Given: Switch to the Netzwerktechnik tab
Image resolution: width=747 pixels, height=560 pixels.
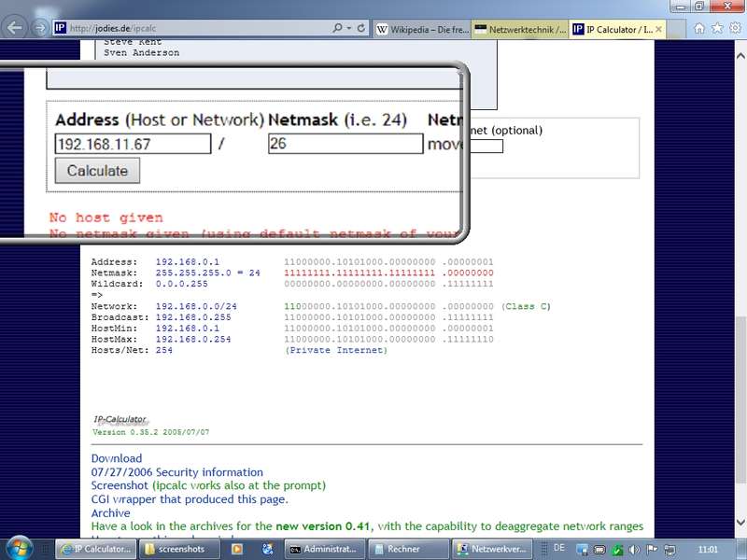Looking at the screenshot, I should 519,29.
